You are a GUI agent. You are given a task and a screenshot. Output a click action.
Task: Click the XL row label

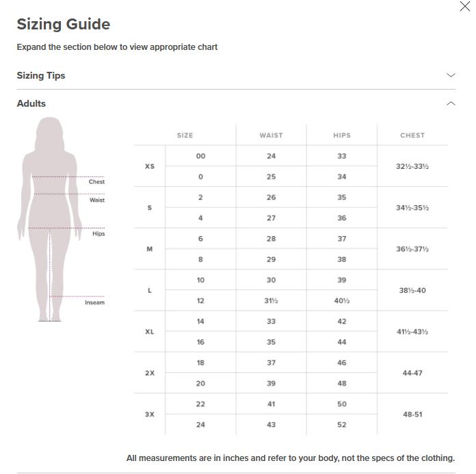point(150,332)
